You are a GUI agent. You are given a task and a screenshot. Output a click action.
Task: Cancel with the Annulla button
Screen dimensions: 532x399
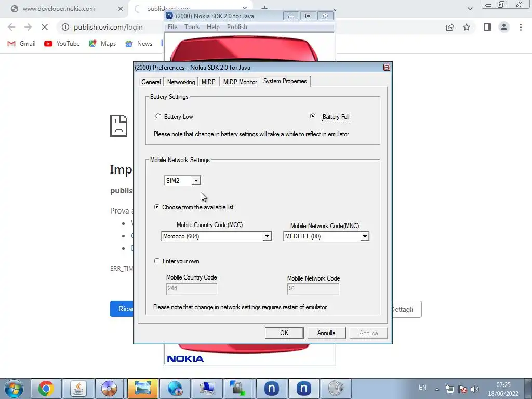pos(326,333)
